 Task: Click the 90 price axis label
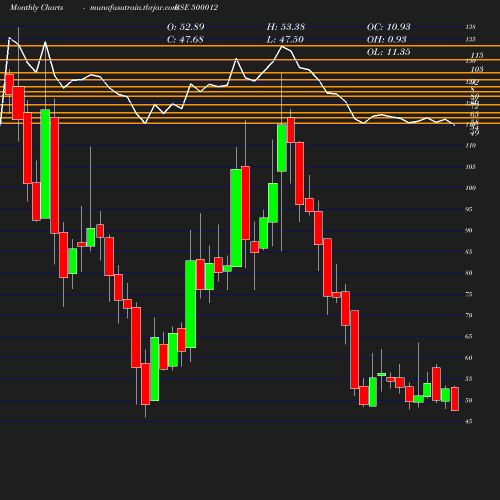coord(469,230)
